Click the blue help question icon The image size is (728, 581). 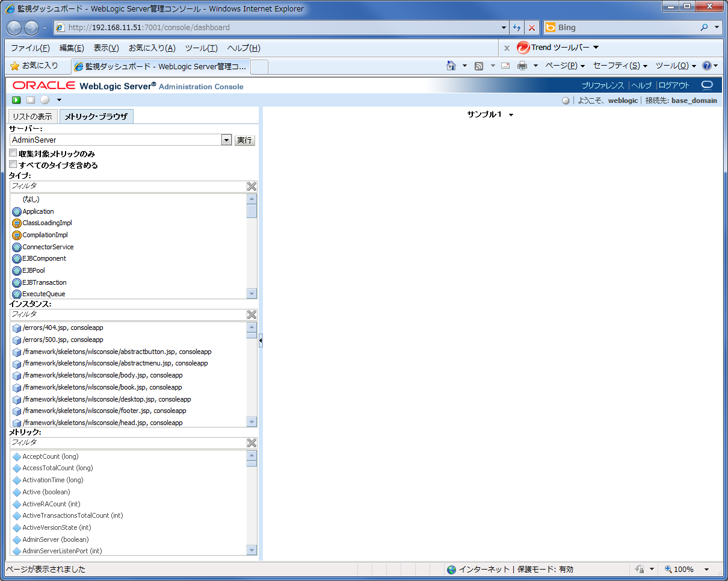(x=707, y=66)
